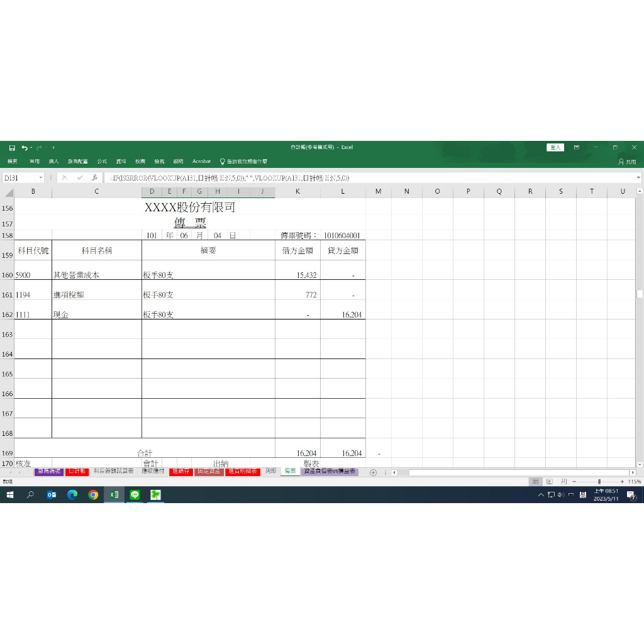Viewport: 644px width, 644px height.
Task: Launch Google Chrome from the taskbar
Action: point(93,495)
